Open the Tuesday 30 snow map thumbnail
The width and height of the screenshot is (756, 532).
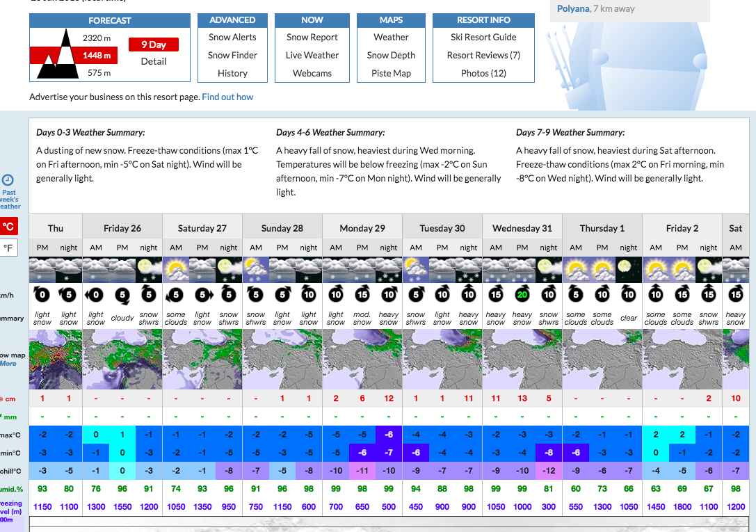point(442,360)
